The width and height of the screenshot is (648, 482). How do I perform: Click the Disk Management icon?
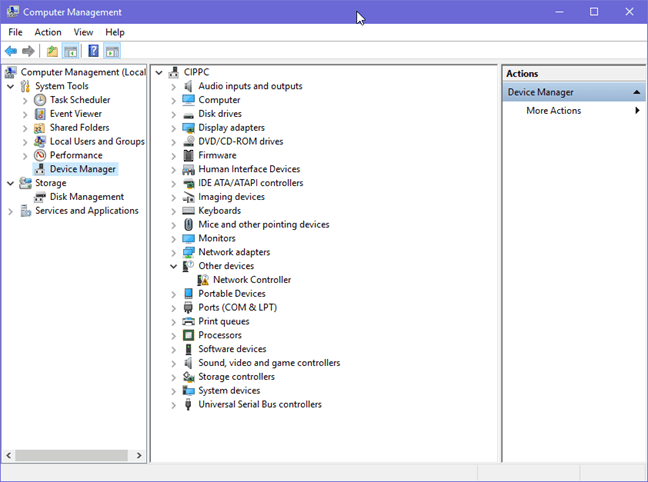tap(40, 197)
